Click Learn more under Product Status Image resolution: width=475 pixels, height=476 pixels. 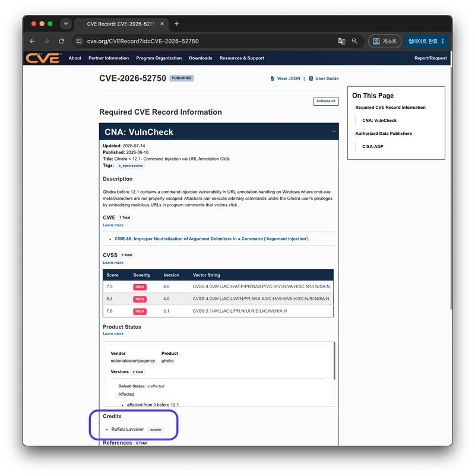tap(113, 333)
